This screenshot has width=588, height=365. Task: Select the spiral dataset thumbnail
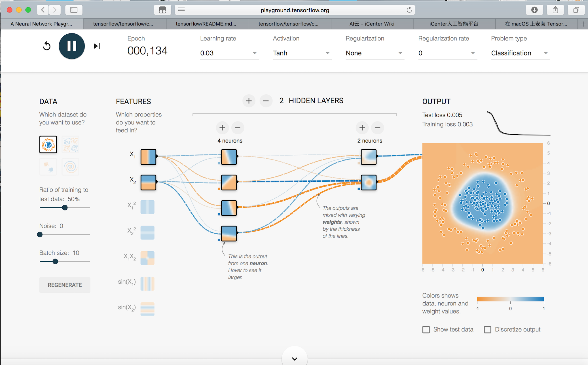click(71, 167)
